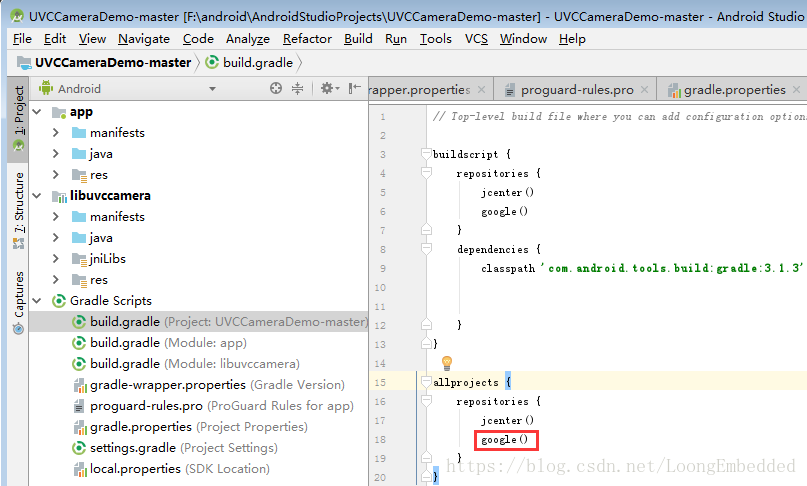Open the Captures tool window tab
This screenshot has height=486, width=807.
(19, 302)
